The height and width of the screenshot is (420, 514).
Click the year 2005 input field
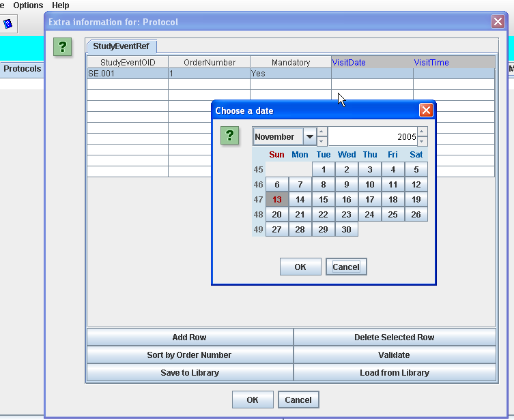click(x=372, y=137)
